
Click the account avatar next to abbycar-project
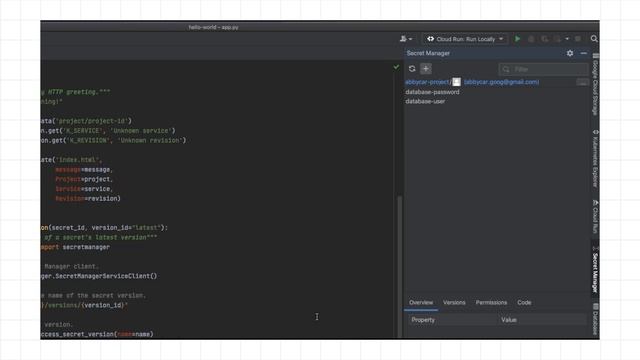[456, 82]
